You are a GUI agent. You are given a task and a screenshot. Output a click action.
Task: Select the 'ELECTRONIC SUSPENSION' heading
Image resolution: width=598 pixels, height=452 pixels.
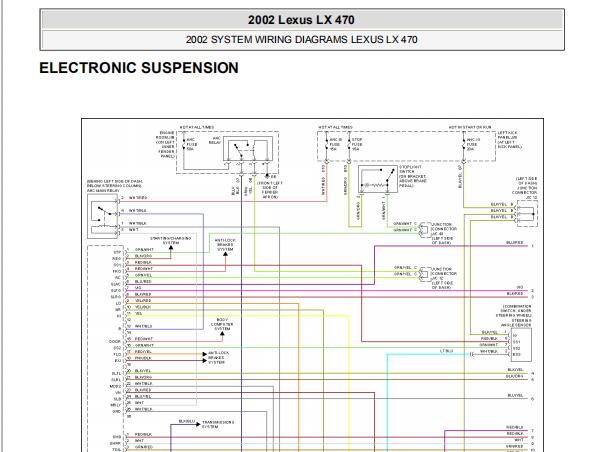coord(139,68)
